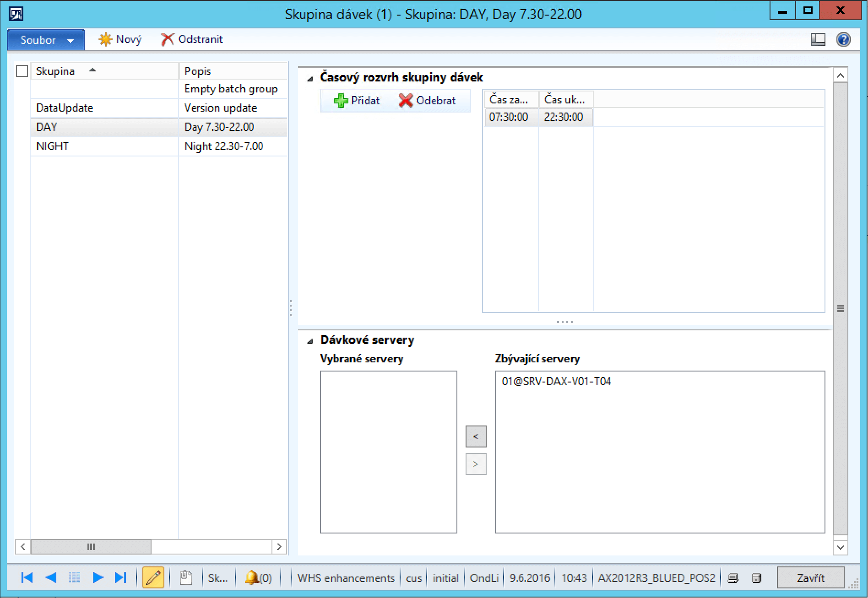
Task: Select the NIGHT batch group row
Action: click(53, 146)
